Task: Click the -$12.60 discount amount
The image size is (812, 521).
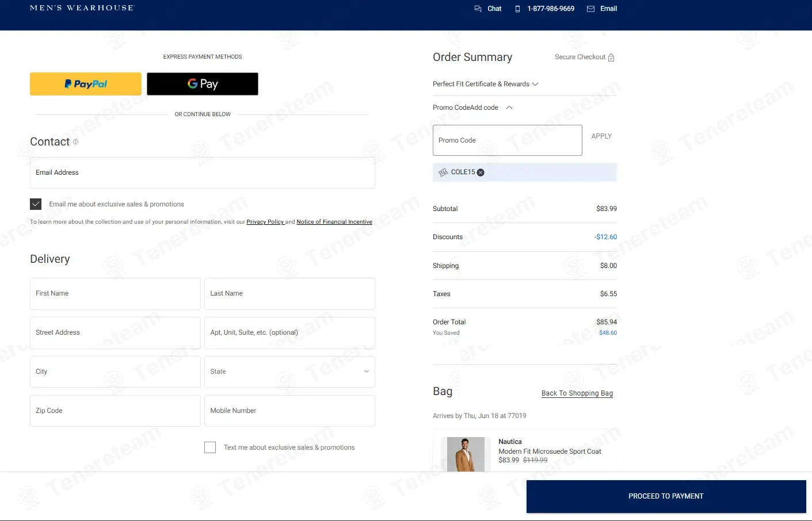Action: pos(605,237)
